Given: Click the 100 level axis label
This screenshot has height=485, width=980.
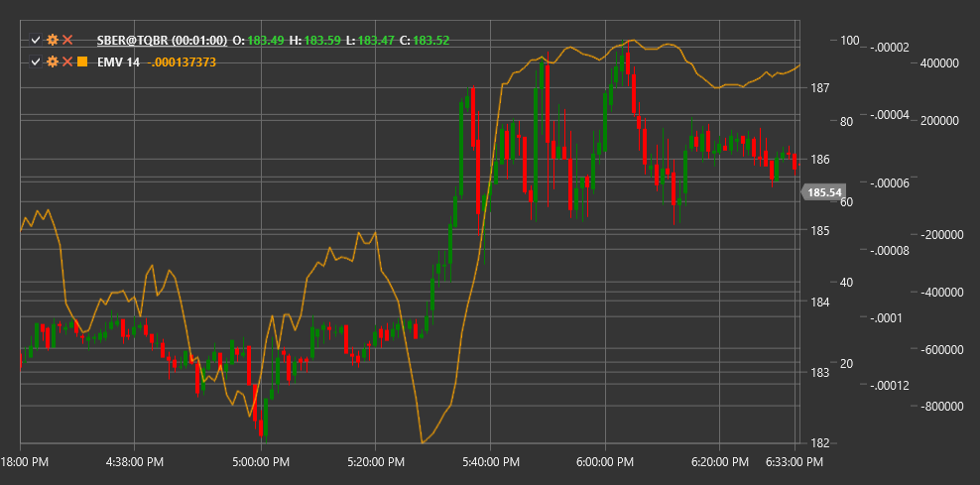Looking at the screenshot, I should tap(849, 41).
